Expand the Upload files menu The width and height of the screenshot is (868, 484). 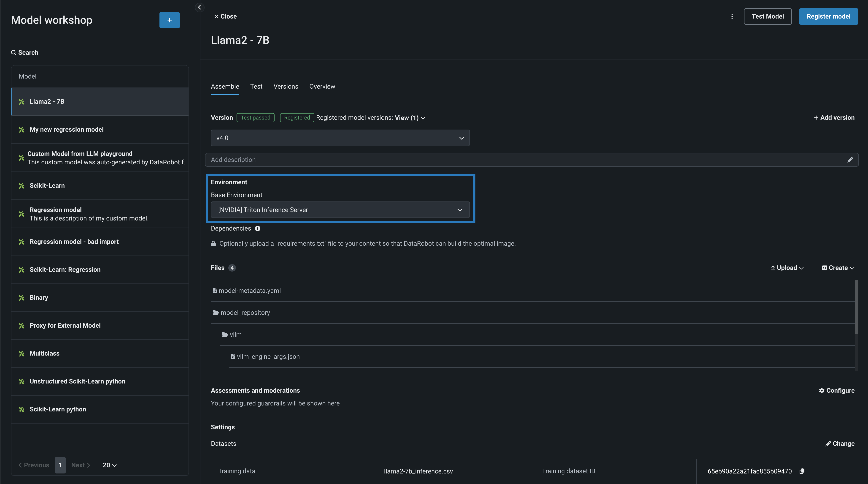(x=787, y=268)
